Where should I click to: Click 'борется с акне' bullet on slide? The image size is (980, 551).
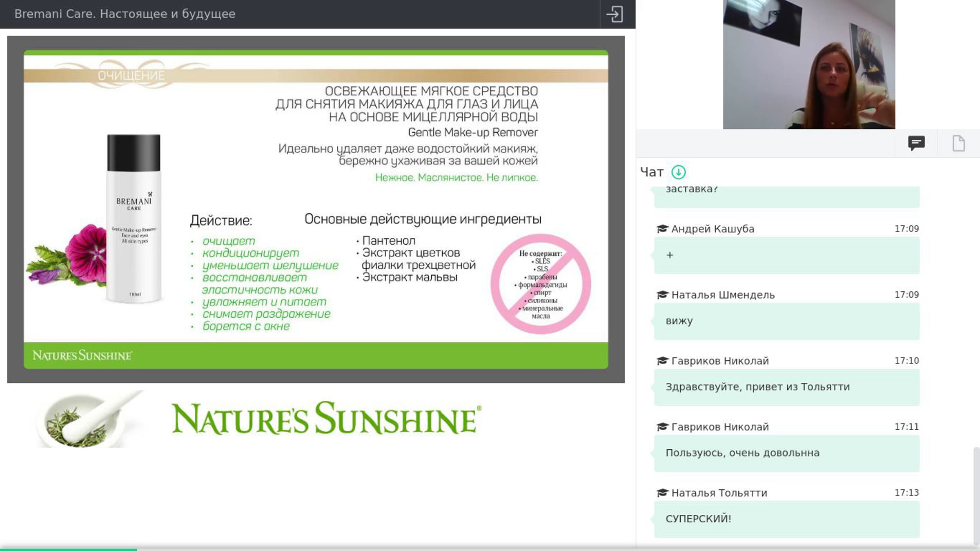pyautogui.click(x=246, y=326)
